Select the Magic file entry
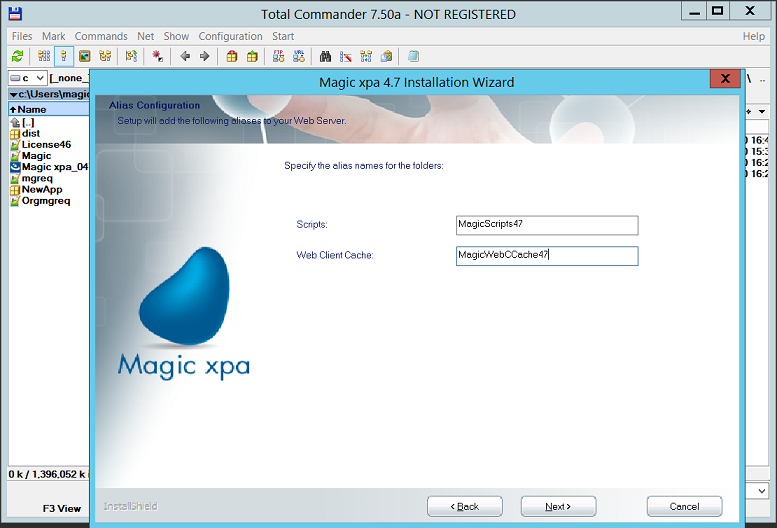The width and height of the screenshot is (777, 528). (31, 156)
